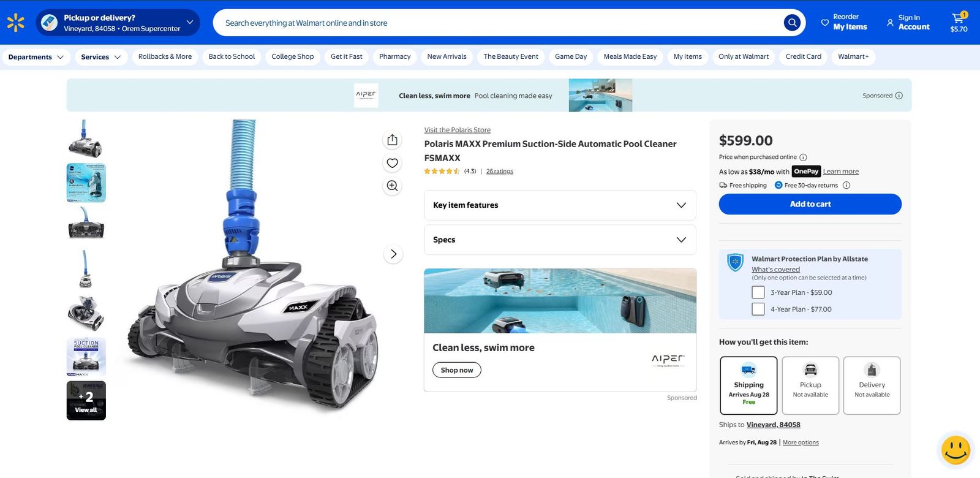The width and height of the screenshot is (980, 478).
Task: Expand the Key item features section
Action: pos(560,205)
